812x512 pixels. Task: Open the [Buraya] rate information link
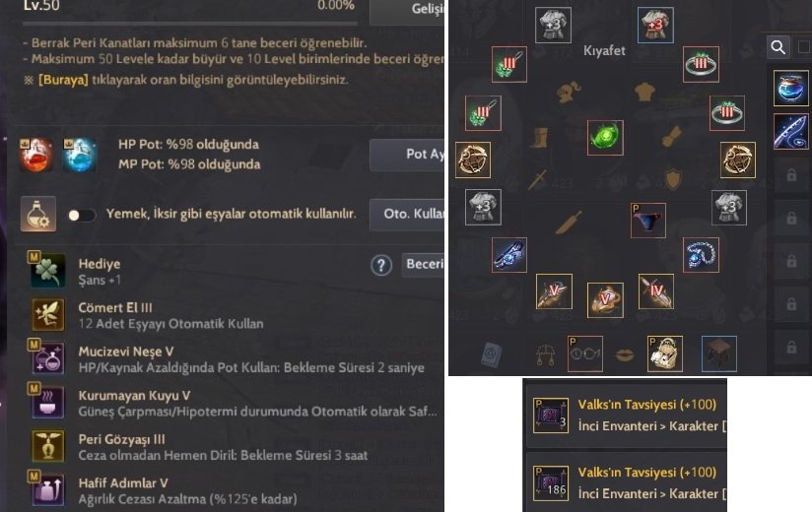click(x=63, y=80)
